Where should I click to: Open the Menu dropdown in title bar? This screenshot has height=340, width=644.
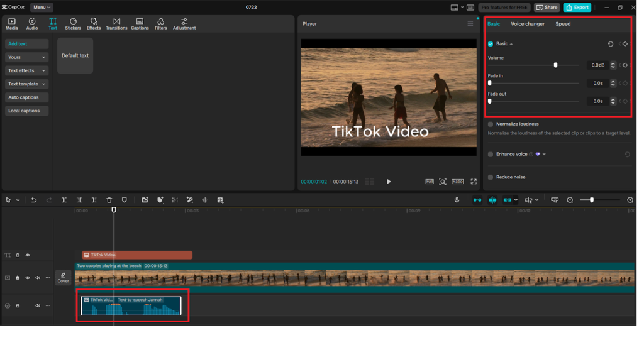pos(42,8)
